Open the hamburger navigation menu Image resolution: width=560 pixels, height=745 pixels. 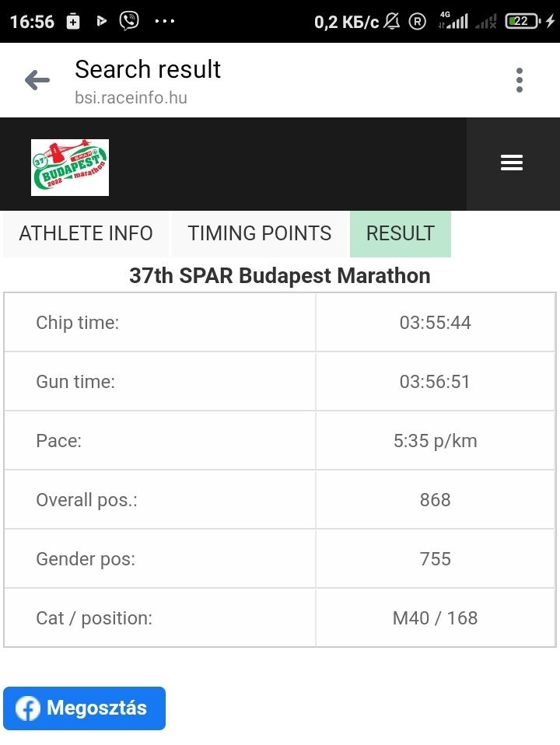pyautogui.click(x=512, y=163)
